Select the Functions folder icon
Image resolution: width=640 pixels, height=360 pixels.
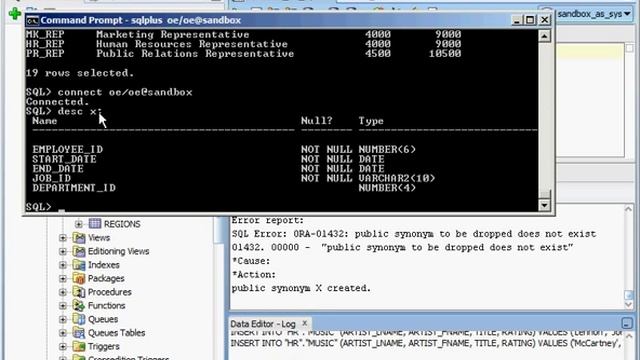(x=79, y=305)
